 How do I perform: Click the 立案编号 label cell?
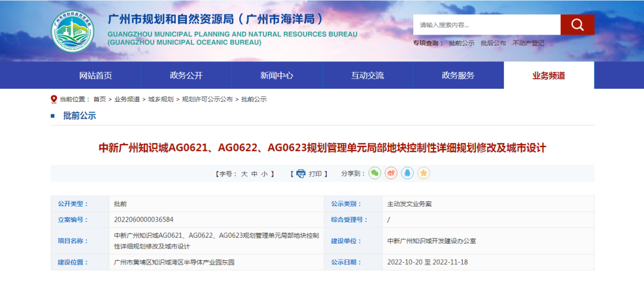(x=80, y=220)
